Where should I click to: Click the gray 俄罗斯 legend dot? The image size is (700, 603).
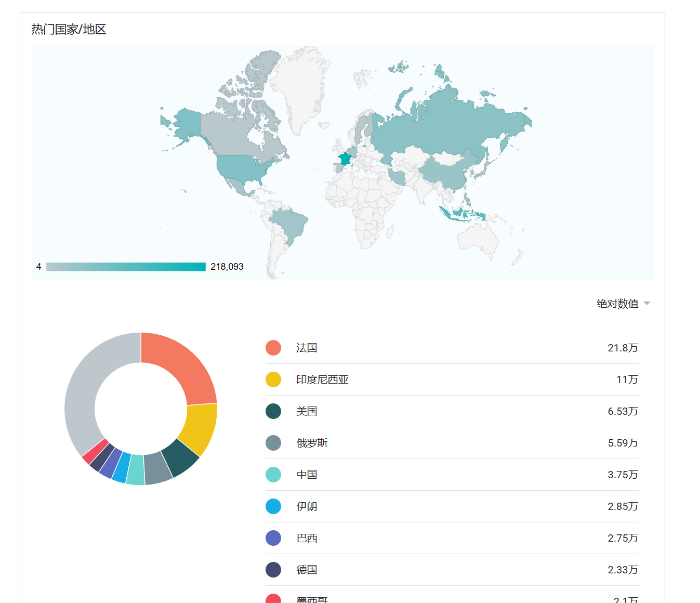click(273, 443)
